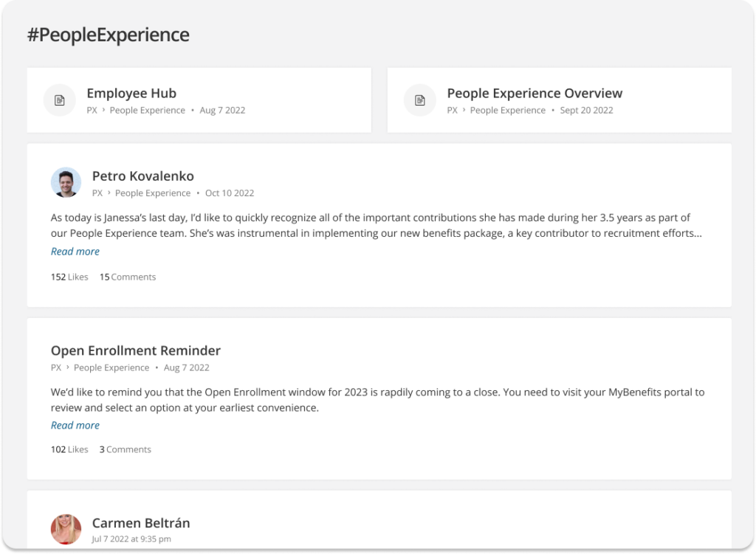Open the 15 Comments on Petro's post

pyautogui.click(x=128, y=277)
